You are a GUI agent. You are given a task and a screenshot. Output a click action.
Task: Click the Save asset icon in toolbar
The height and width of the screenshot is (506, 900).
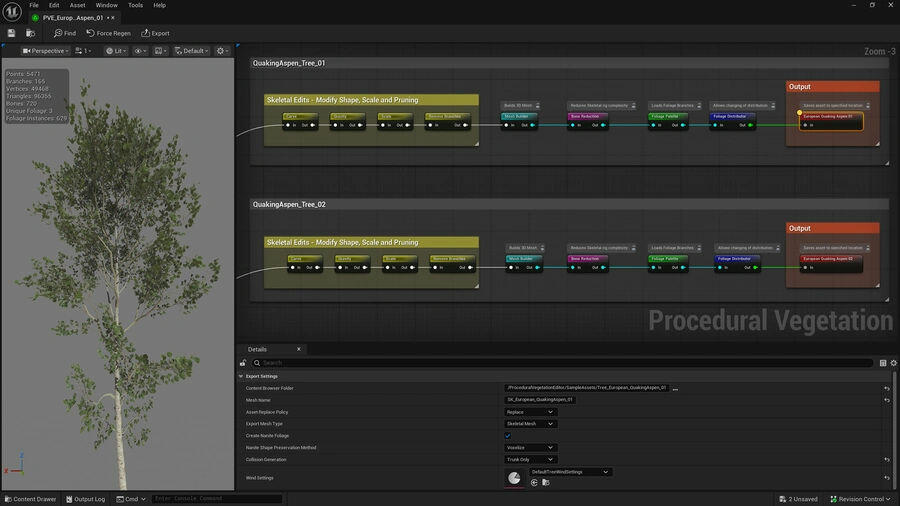tap(11, 33)
